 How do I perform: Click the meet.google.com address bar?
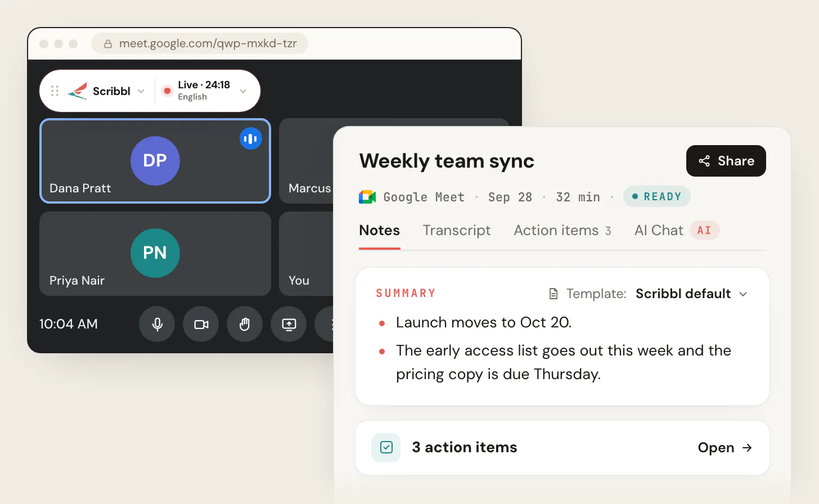click(200, 43)
